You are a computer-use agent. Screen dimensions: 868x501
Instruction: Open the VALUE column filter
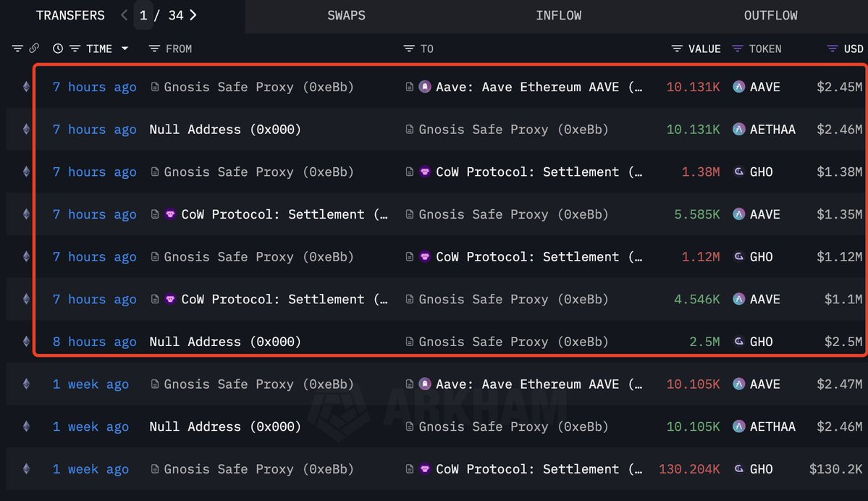677,49
